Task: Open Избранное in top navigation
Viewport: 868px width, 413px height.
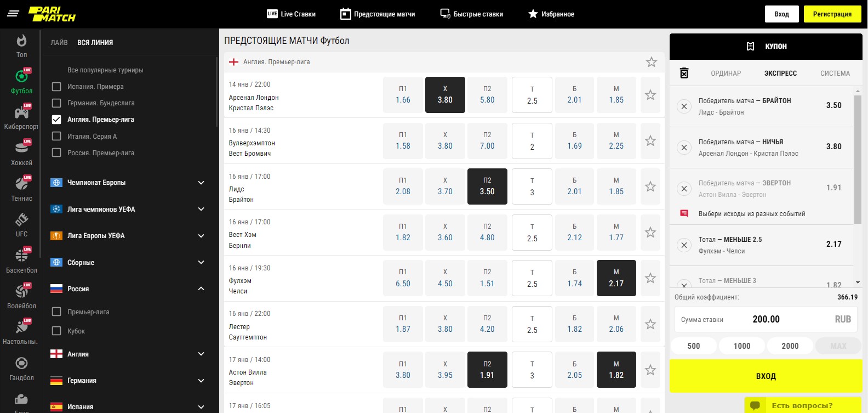Action: click(x=551, y=14)
